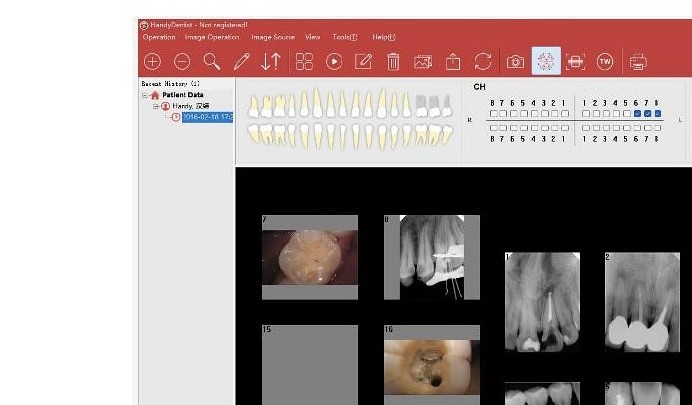Open the Help menu

click(x=384, y=38)
